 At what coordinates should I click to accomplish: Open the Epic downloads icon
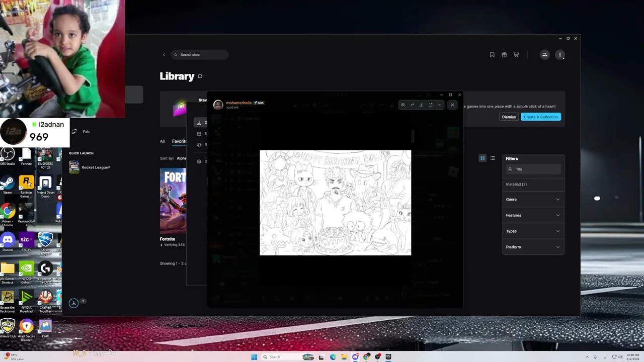click(73, 303)
